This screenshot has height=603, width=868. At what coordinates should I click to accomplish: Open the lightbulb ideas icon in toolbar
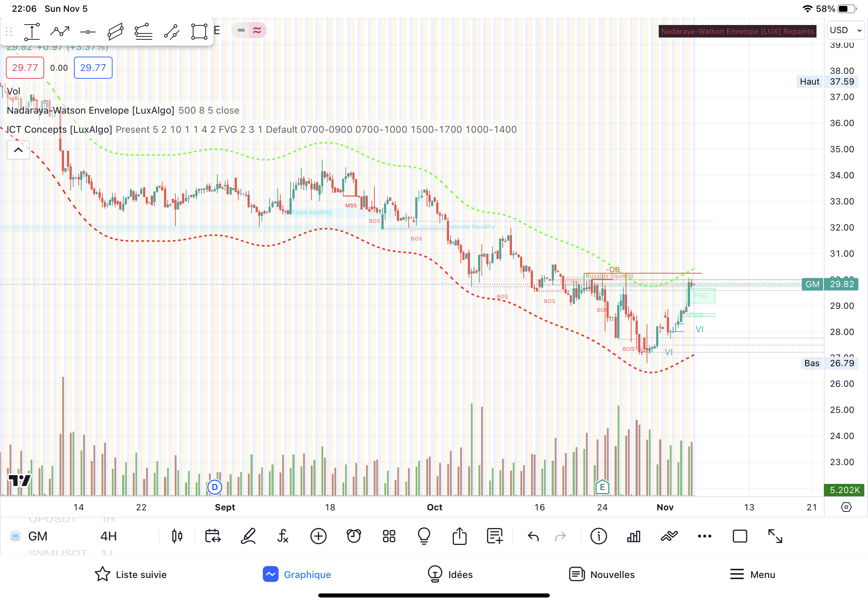click(424, 536)
